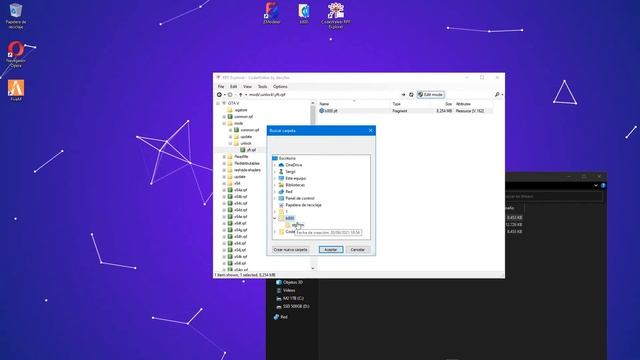Screen dimensions: 640x360
Task: Close the Buscar carpeta dialog
Action: pyautogui.click(x=370, y=131)
